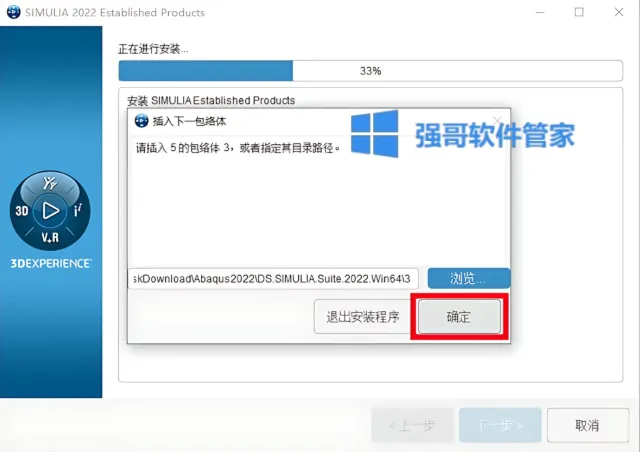Screen dimensions: 641x452
Task: Click the 退出安装程序 button
Action: 363,317
